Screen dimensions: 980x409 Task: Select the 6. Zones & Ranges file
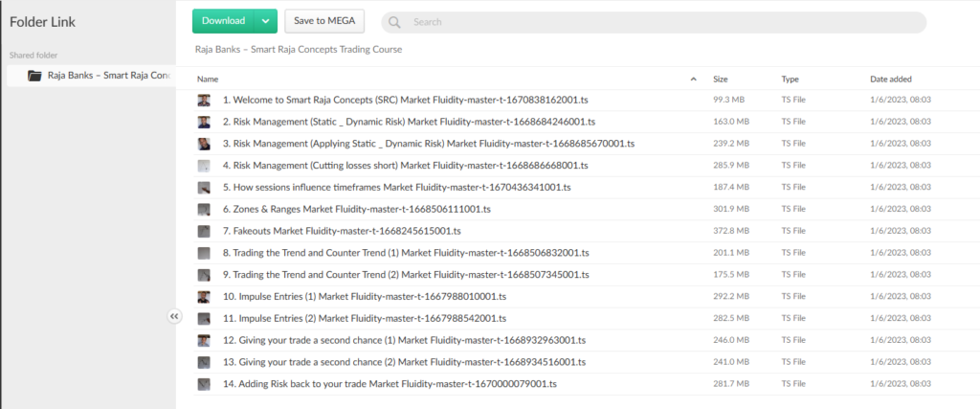click(356, 209)
